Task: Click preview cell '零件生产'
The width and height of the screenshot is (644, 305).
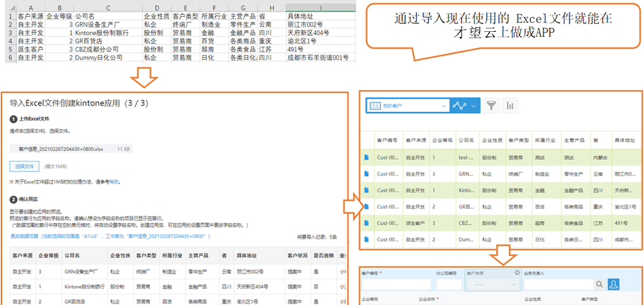Action: [x=198, y=271]
